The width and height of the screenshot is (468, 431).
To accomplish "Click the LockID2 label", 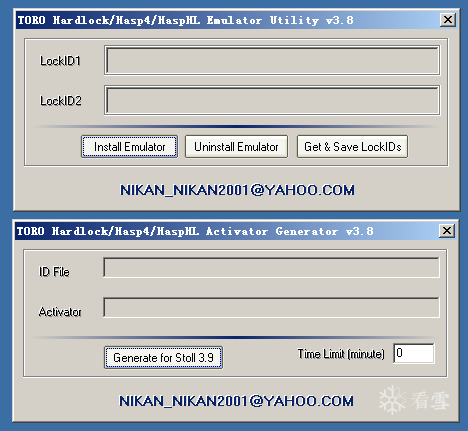I will click(61, 101).
